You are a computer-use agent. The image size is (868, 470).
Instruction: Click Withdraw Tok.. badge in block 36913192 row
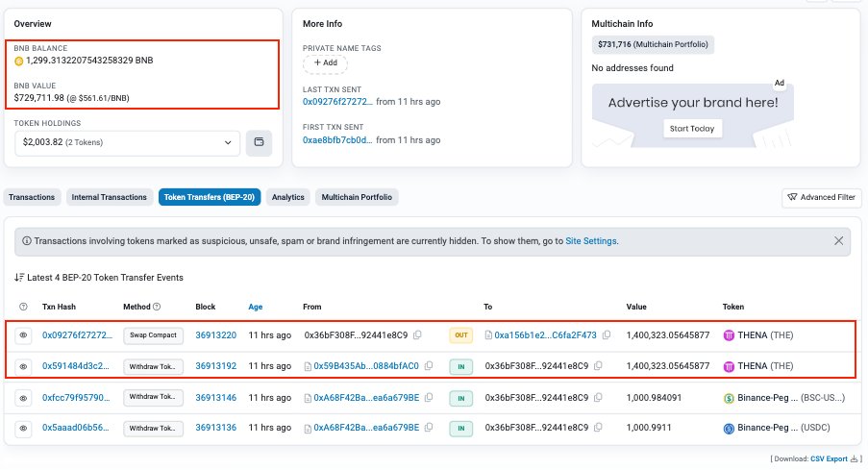(153, 366)
